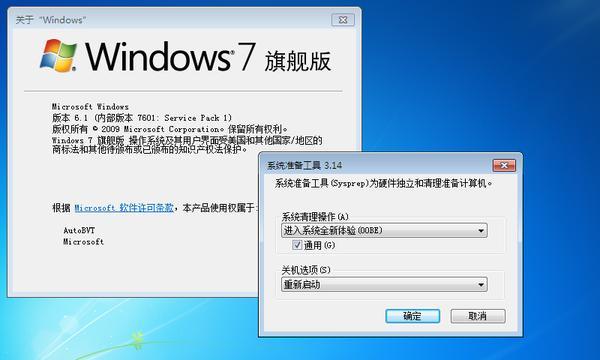Open the 关机选项 dropdown arrow

click(481, 285)
